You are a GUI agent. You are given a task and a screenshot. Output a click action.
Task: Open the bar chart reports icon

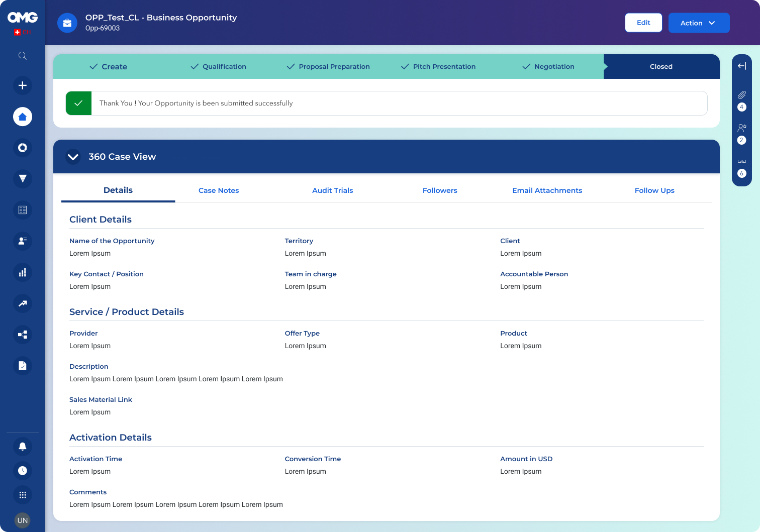[x=23, y=272]
